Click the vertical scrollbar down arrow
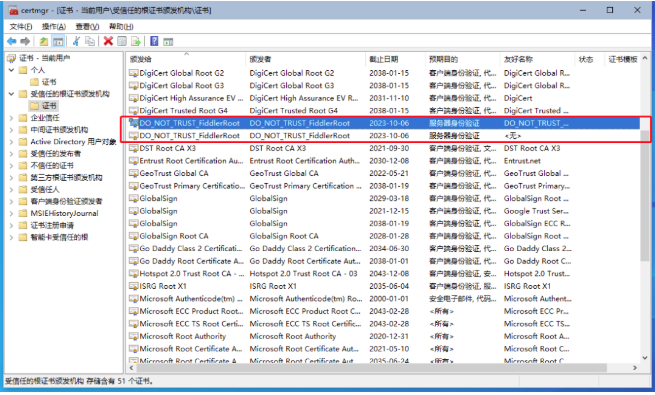The image size is (655, 395). (645, 358)
